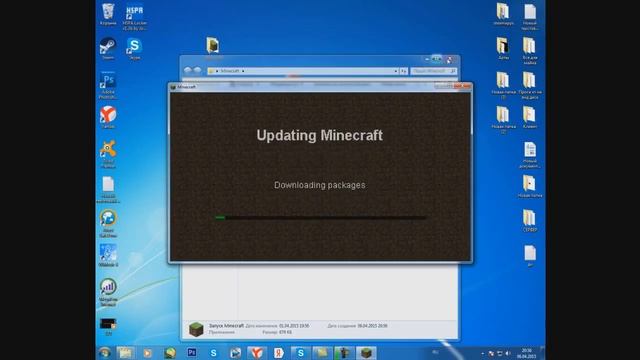Open the 'Клиент' desktop folder
This screenshot has width=640, height=360.
pyautogui.click(x=530, y=117)
